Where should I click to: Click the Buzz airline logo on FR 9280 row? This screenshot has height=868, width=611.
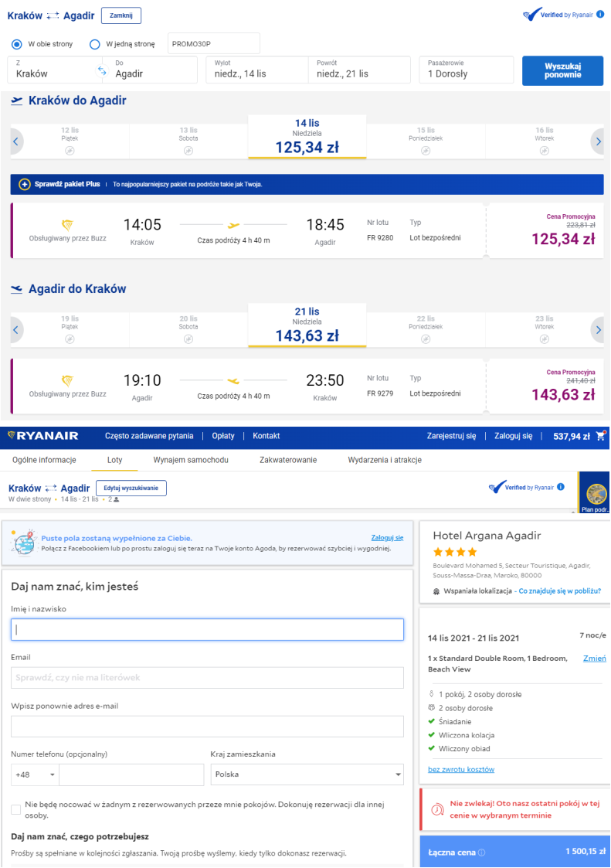[x=67, y=225]
